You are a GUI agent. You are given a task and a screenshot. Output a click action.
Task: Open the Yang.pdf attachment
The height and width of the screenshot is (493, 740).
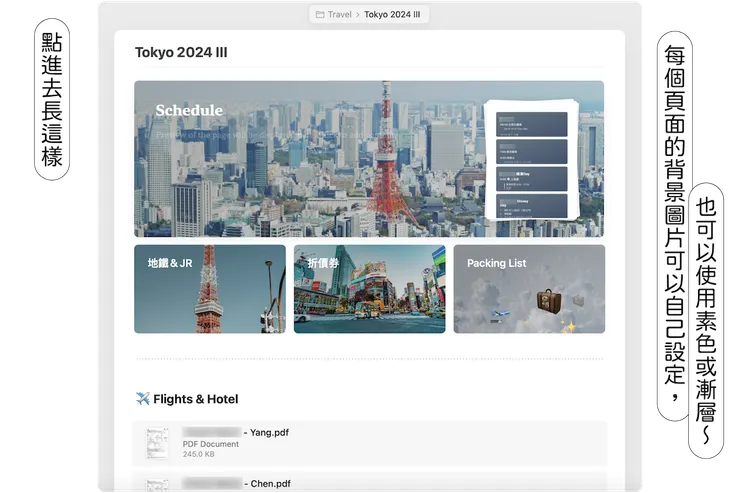point(369,443)
